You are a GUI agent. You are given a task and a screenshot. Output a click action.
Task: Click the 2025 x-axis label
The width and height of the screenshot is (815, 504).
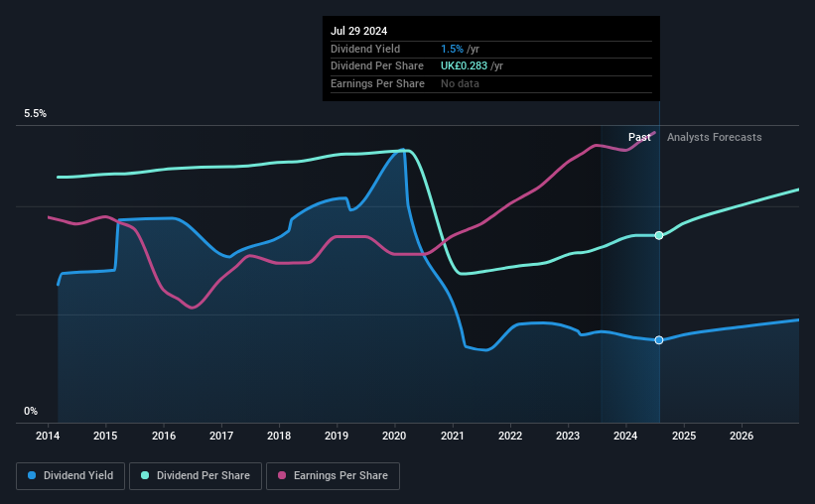click(684, 436)
